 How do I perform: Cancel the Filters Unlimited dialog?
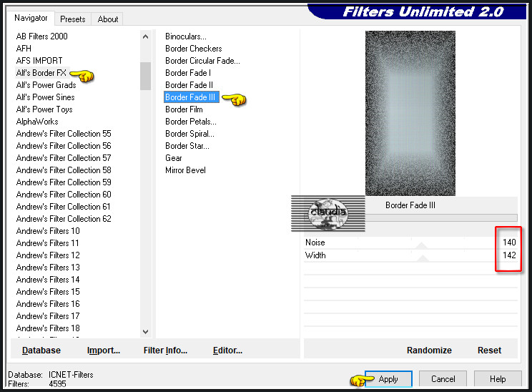[x=443, y=378]
